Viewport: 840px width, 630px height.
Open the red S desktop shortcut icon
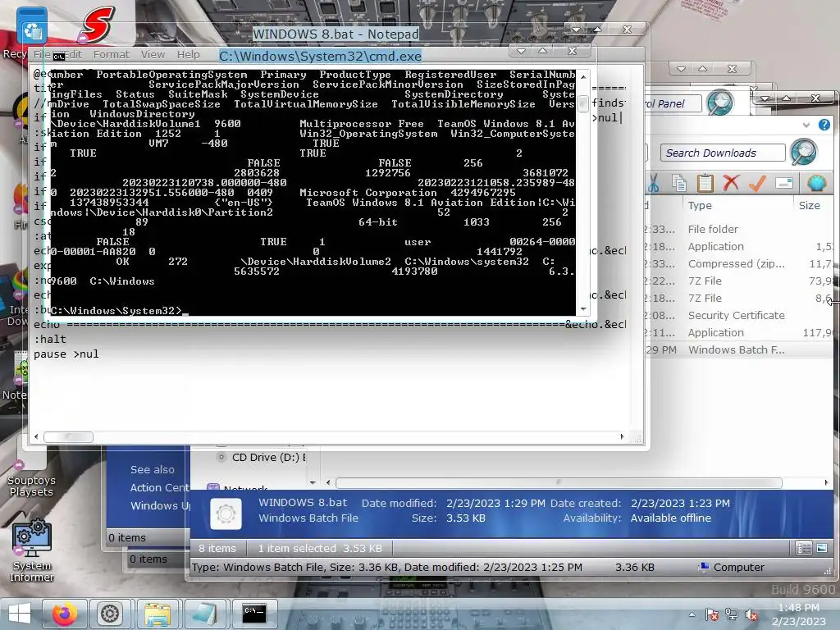pos(98,24)
